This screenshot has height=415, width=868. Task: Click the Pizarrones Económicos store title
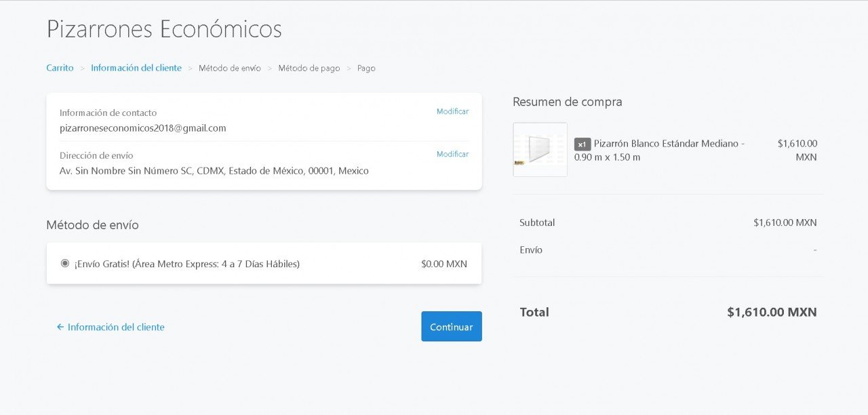[164, 29]
